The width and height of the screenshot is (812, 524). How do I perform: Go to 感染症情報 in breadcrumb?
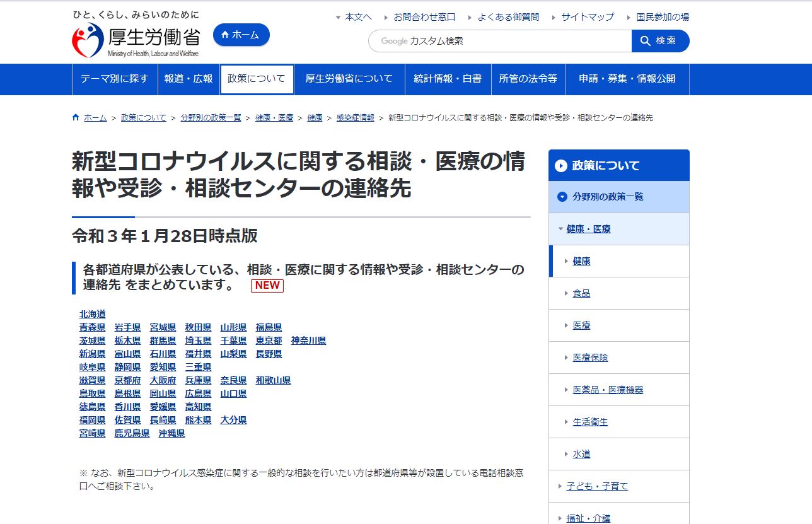(356, 118)
